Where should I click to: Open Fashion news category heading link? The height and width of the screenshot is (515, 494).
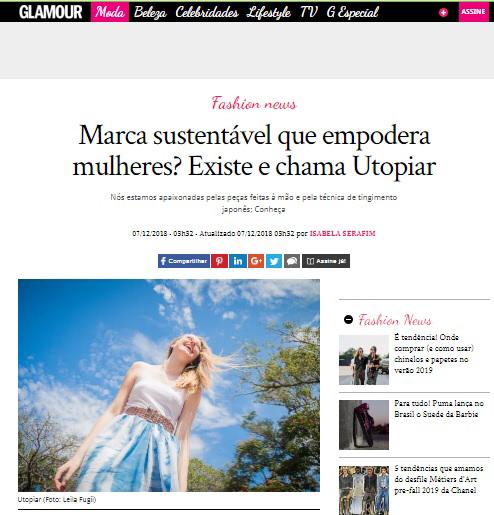254,103
